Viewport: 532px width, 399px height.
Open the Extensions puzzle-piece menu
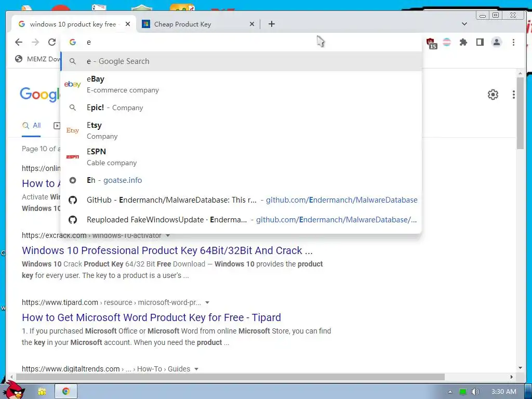(463, 42)
